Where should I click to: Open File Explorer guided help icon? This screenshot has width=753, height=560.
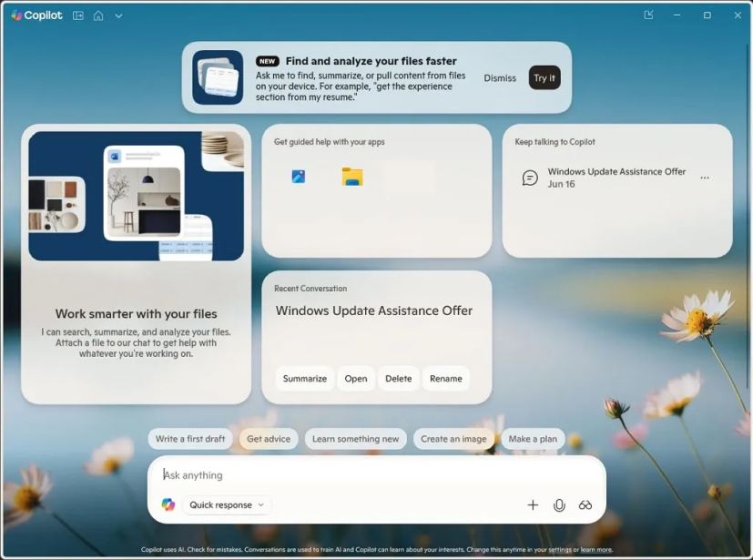click(x=352, y=177)
